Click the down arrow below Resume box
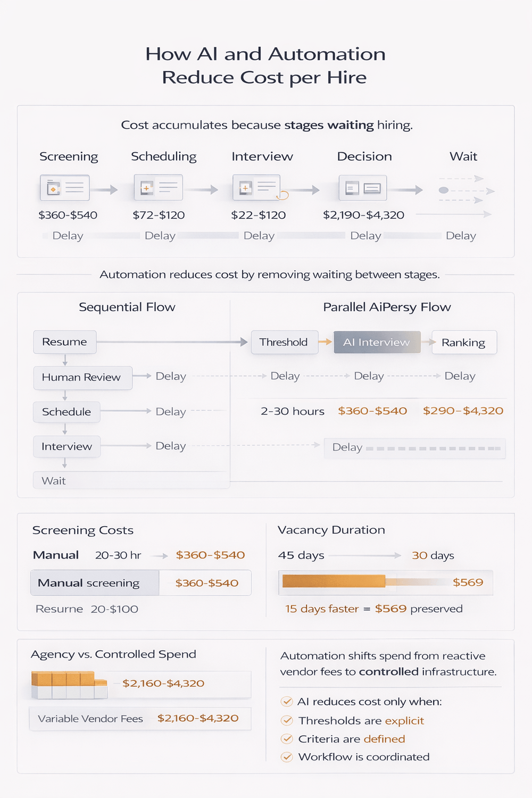 pyautogui.click(x=65, y=361)
